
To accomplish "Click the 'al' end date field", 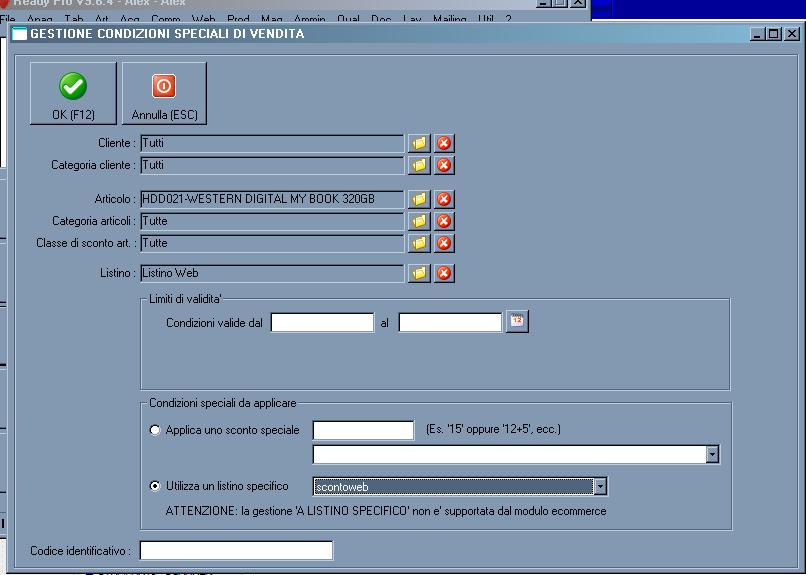I will [x=450, y=323].
